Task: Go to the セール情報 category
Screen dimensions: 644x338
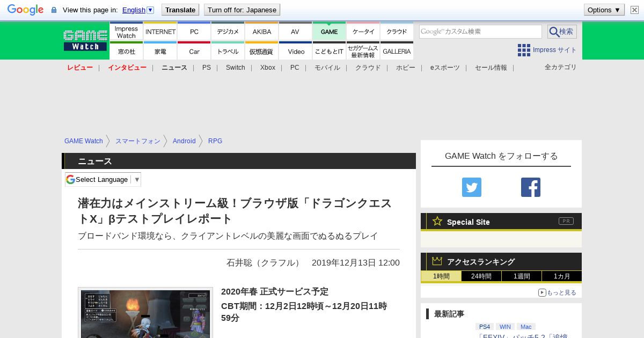Action: point(491,68)
